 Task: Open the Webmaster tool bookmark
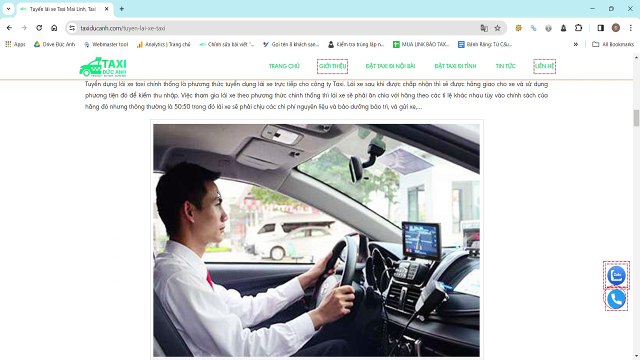point(106,44)
